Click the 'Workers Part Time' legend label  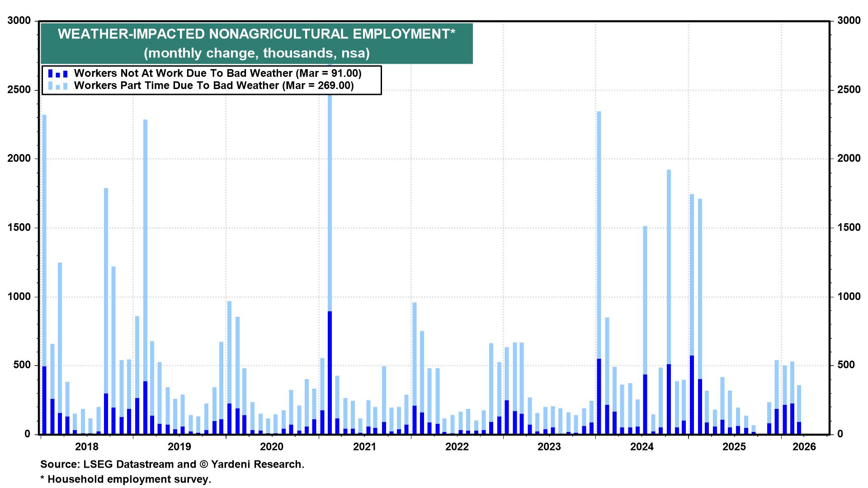(213, 85)
